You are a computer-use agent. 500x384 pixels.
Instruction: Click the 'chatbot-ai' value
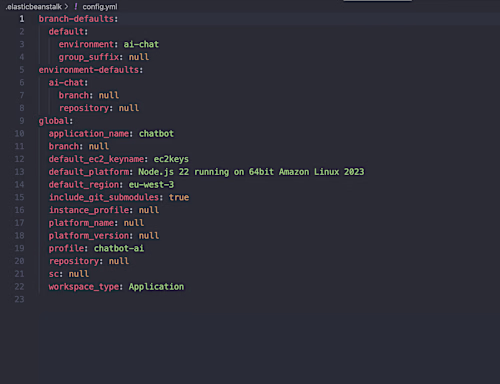[x=119, y=248]
